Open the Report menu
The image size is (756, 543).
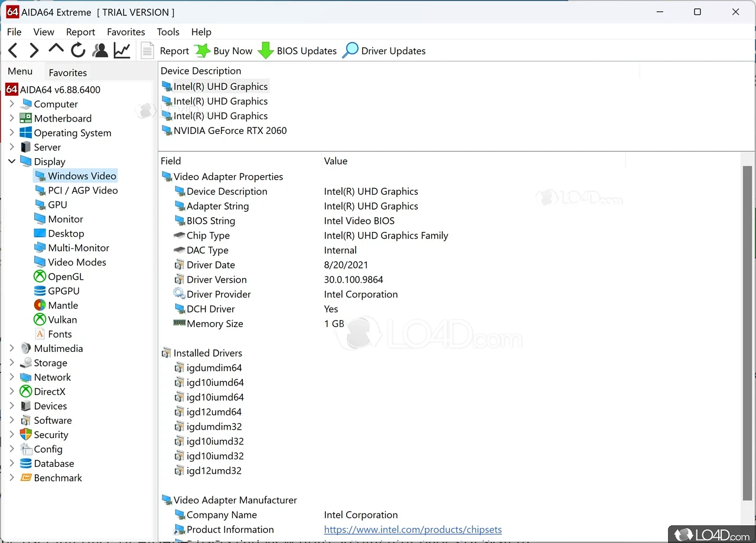pos(80,32)
